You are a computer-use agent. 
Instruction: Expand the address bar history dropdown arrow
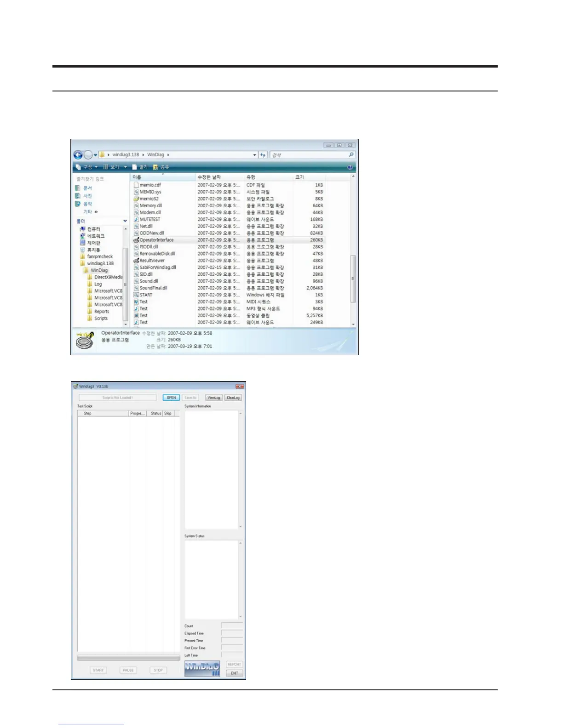click(x=255, y=155)
